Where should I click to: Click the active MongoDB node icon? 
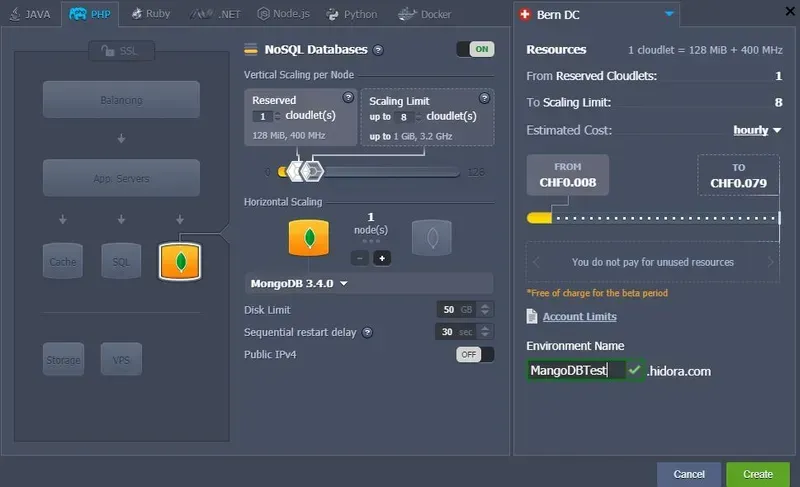(309, 238)
